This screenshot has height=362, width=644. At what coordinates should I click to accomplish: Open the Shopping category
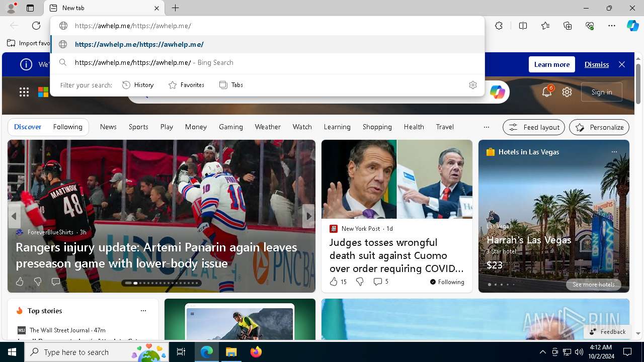pyautogui.click(x=377, y=127)
